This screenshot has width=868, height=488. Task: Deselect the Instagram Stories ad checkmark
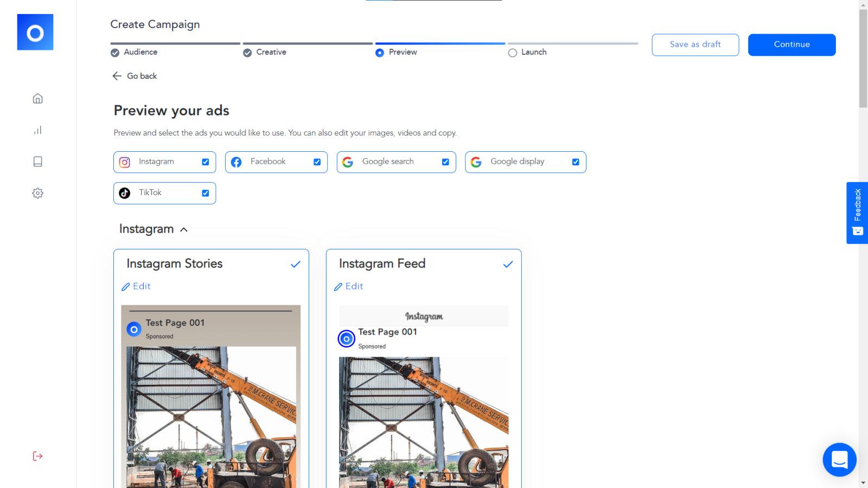296,264
